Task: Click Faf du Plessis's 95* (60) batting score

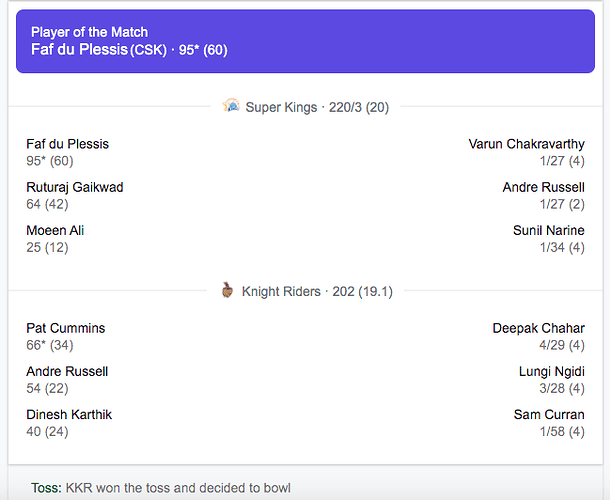Action: coord(50,161)
